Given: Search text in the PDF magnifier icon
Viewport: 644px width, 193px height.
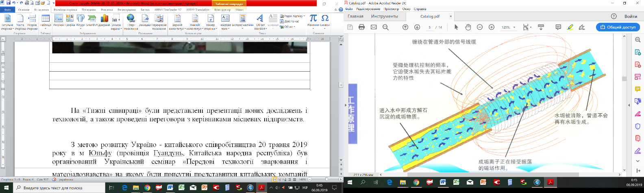Looking at the screenshot, I should tap(385, 27).
